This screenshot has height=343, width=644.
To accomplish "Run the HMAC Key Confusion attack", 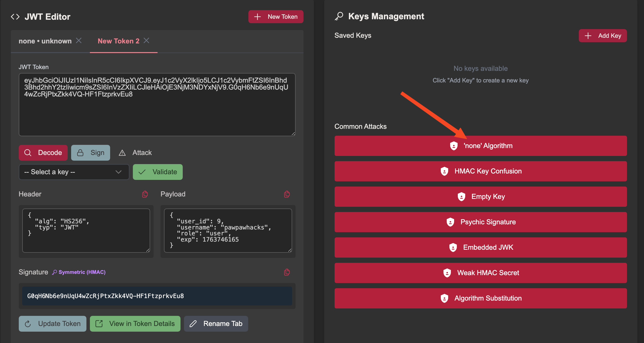I will [480, 171].
